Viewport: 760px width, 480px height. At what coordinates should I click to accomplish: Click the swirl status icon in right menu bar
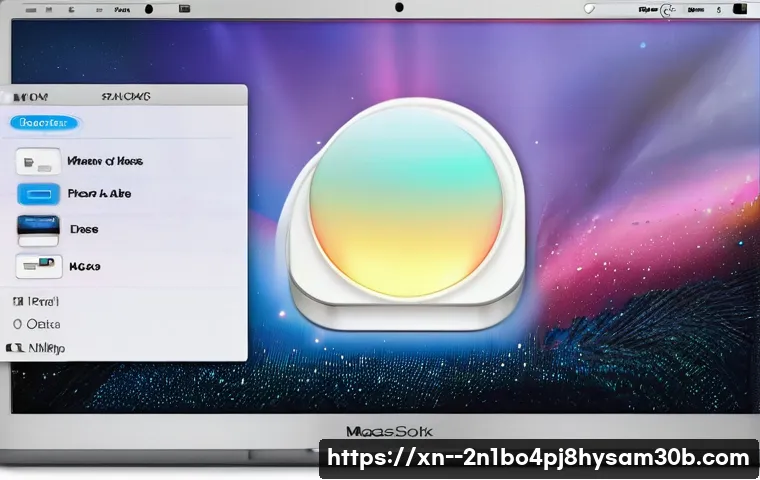pos(668,9)
